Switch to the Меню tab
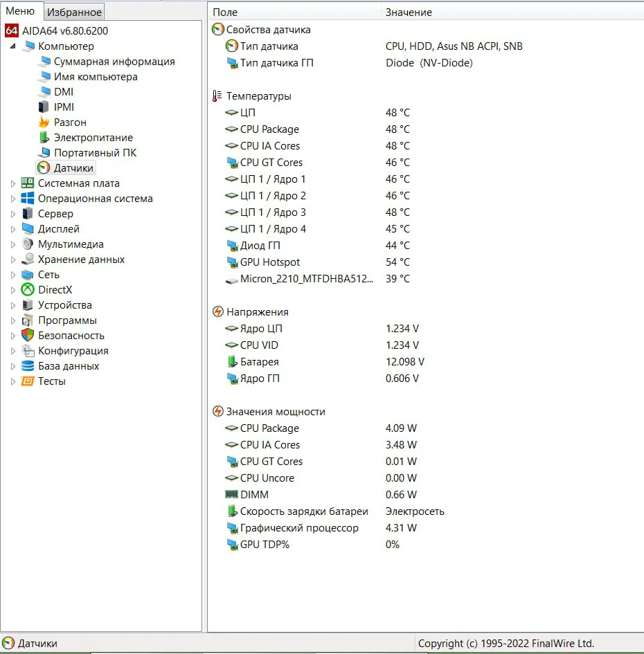Image resolution: width=644 pixels, height=654 pixels. pyautogui.click(x=20, y=11)
